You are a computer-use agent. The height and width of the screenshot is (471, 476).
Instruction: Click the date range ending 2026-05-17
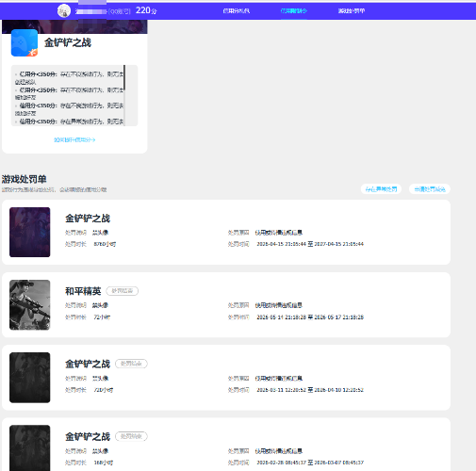pyautogui.click(x=310, y=317)
